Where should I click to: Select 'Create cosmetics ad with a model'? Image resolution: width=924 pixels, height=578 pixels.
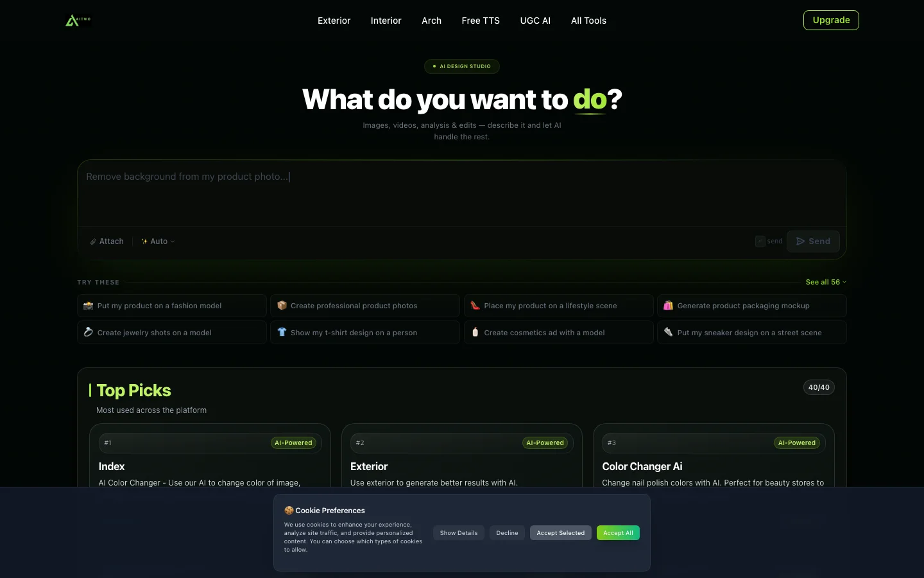coord(558,332)
